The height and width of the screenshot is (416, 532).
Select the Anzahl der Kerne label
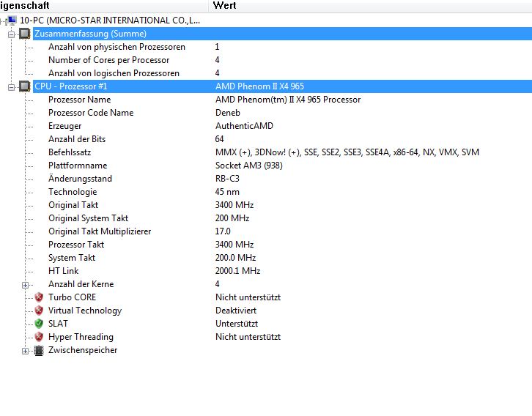coord(81,284)
